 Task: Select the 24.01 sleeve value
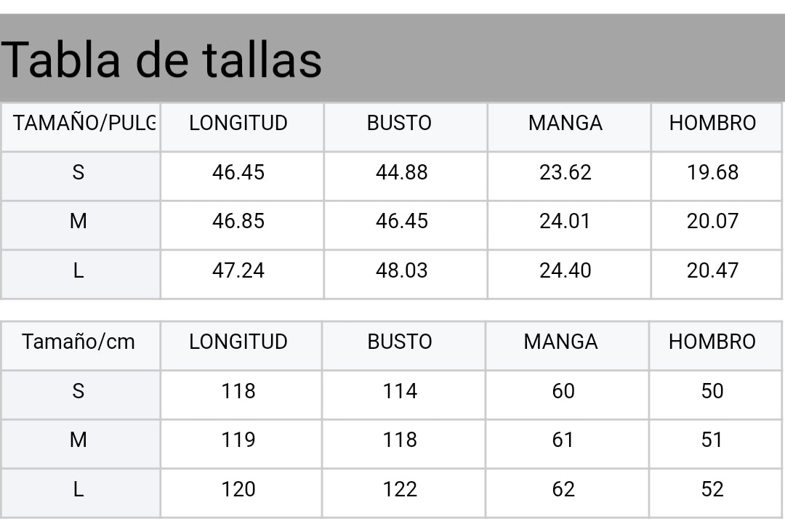(565, 221)
